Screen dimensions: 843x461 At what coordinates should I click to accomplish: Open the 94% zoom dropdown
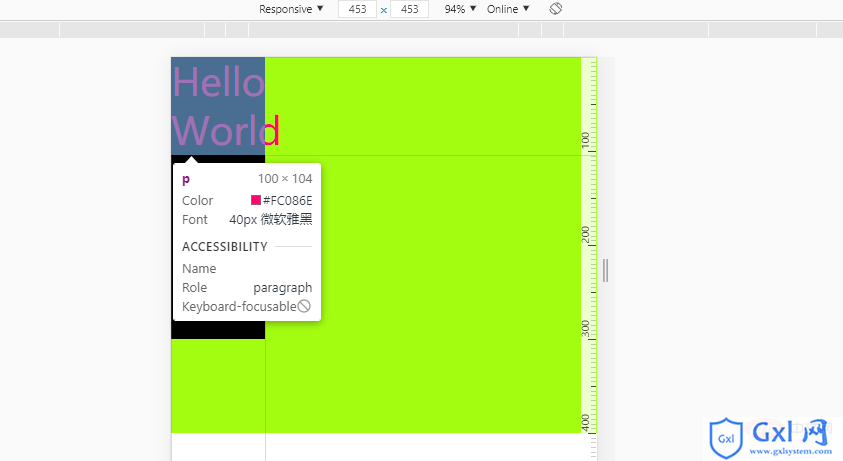[460, 9]
